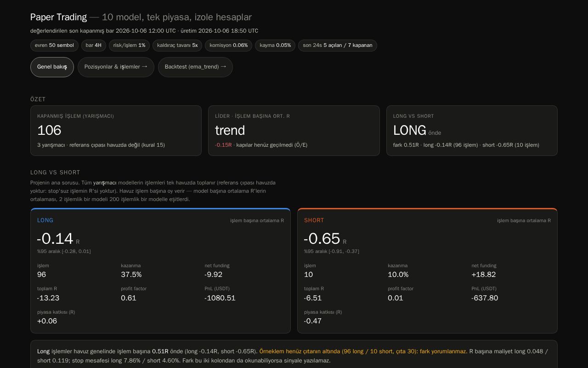Screen dimensions: 588x368
Task: Click SHORT win rate 10.0%
Action: (x=398, y=275)
